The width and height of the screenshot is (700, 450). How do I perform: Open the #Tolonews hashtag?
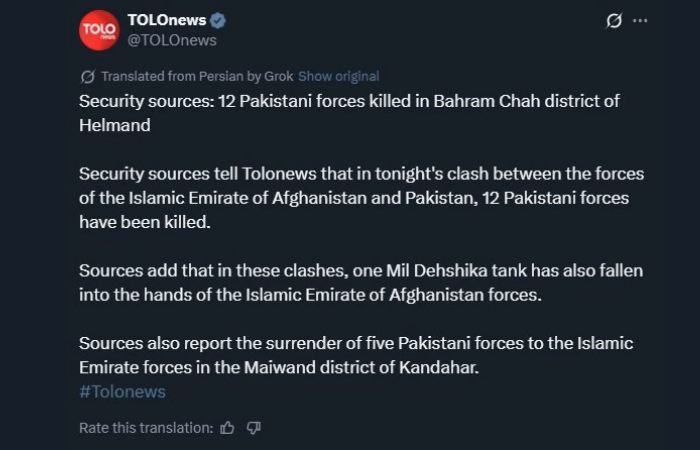[122, 392]
